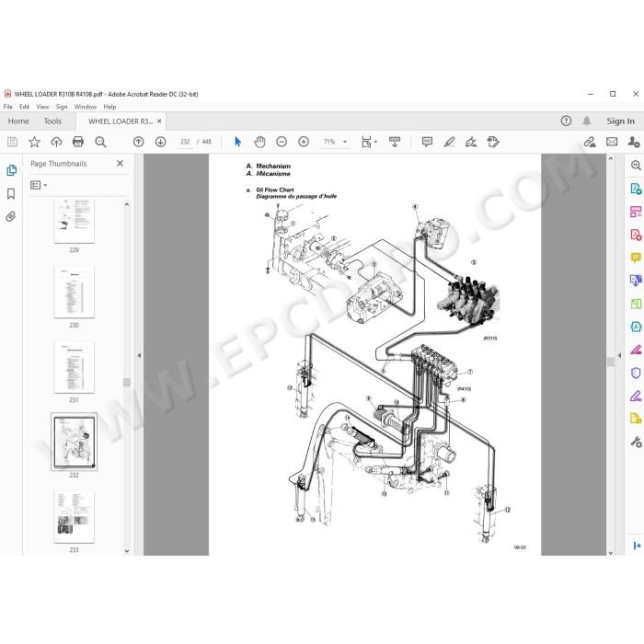
Task: Open the Sign menu
Action: 62,107
